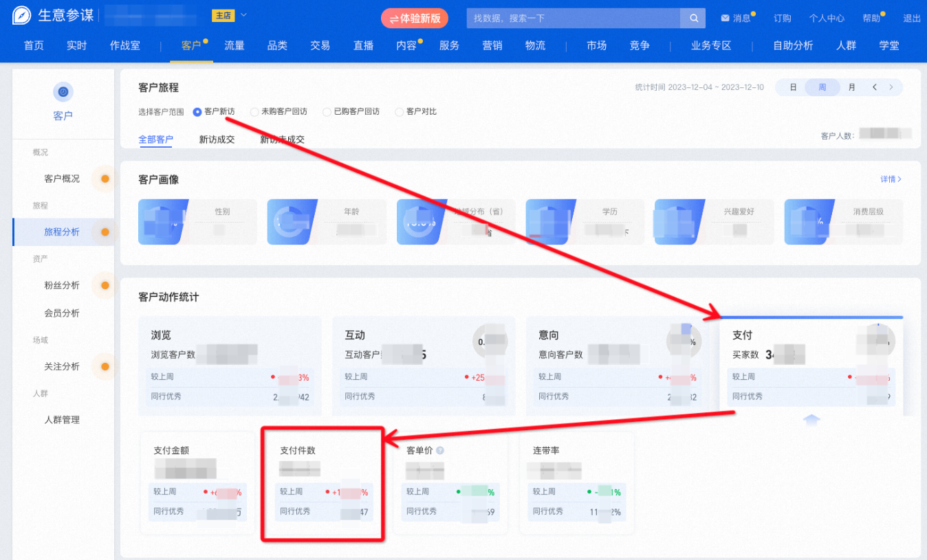Collapse the 支付 detail arrow
The height and width of the screenshot is (560, 927).
point(811,420)
